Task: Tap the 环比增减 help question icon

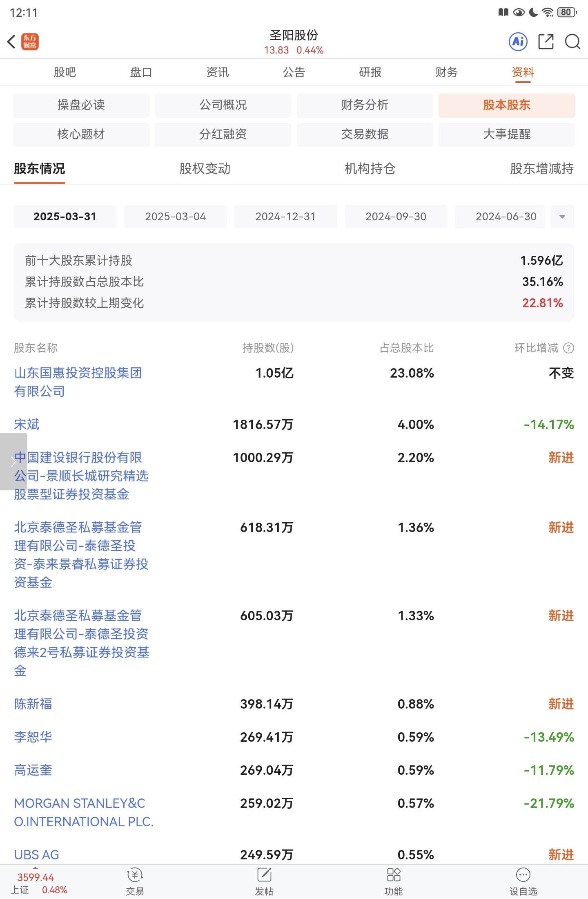Action: point(568,348)
